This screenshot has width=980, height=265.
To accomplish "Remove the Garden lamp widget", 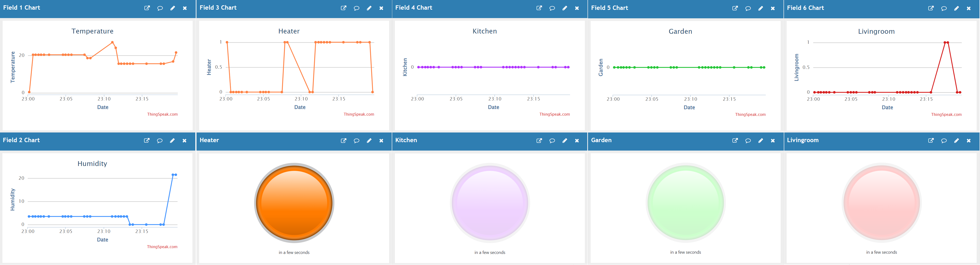I will pos(773,141).
